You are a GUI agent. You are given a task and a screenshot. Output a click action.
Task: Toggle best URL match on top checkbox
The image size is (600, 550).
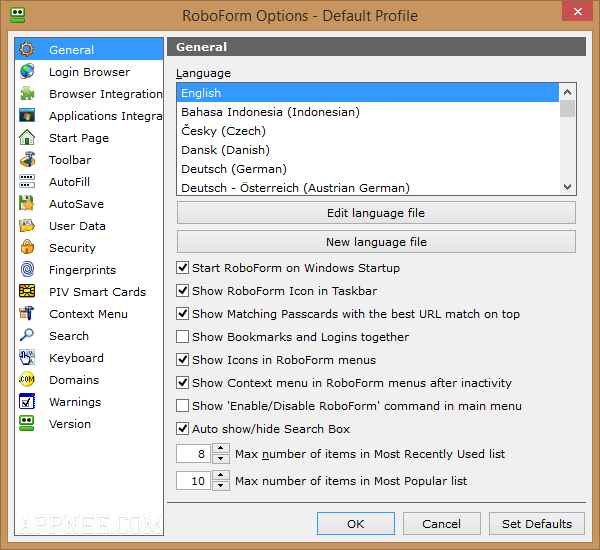pos(183,313)
